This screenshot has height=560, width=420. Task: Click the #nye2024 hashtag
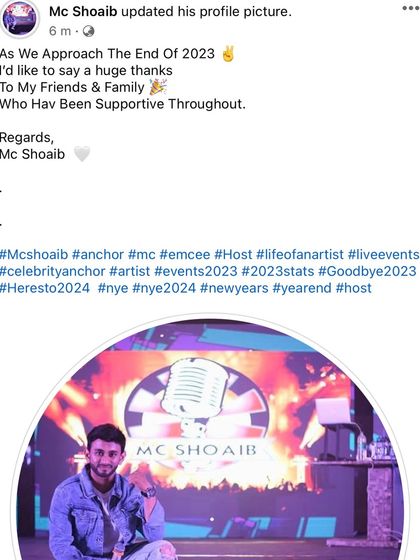[164, 288]
